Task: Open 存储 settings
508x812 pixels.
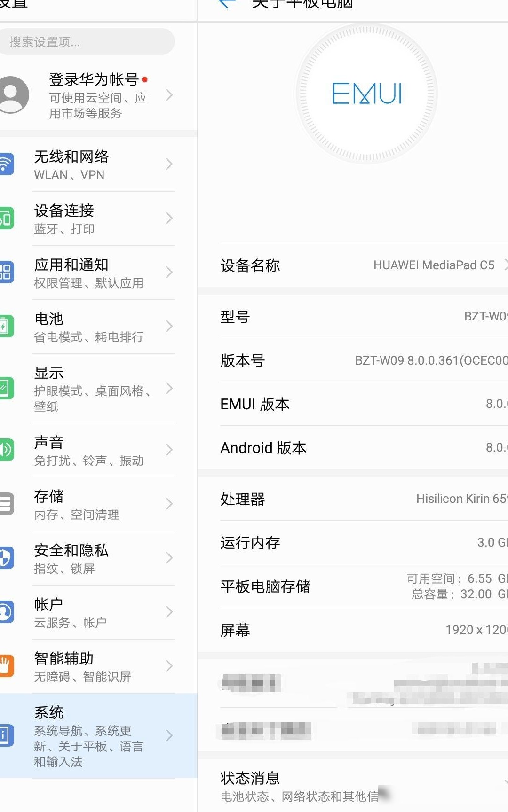Action: tap(98, 504)
